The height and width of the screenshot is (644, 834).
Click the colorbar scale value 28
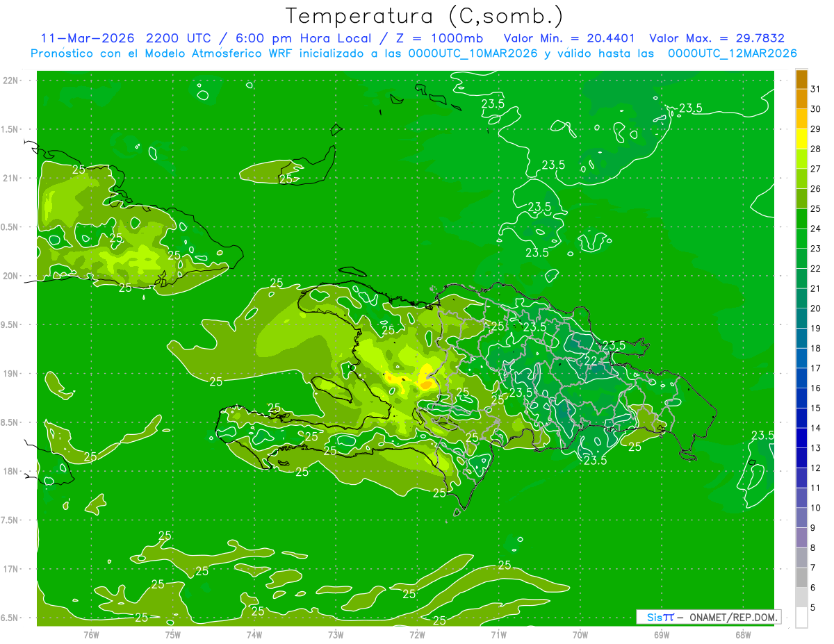816,149
